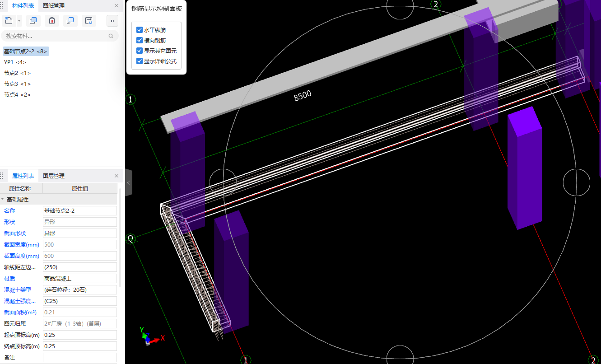
Task: Click the panel grip dots beside 属性列表
Action: pyautogui.click(x=2, y=176)
